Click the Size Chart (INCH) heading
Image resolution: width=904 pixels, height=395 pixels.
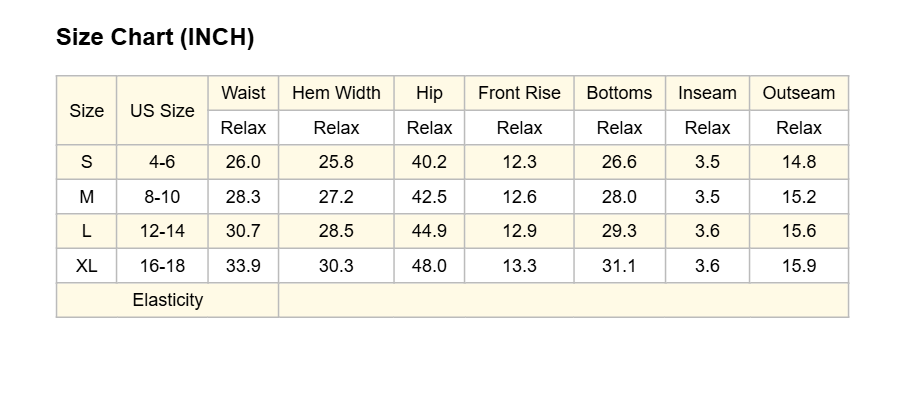pyautogui.click(x=155, y=37)
